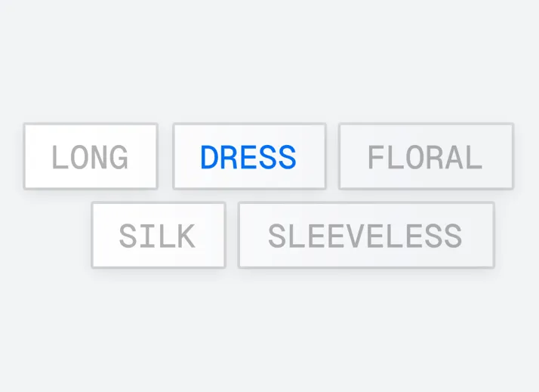The width and height of the screenshot is (539, 392).
Task: Select the DRESS tag
Action: [249, 156]
